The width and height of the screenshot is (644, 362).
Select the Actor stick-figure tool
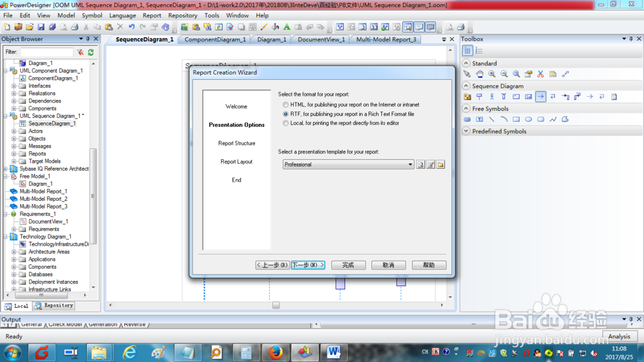491,97
